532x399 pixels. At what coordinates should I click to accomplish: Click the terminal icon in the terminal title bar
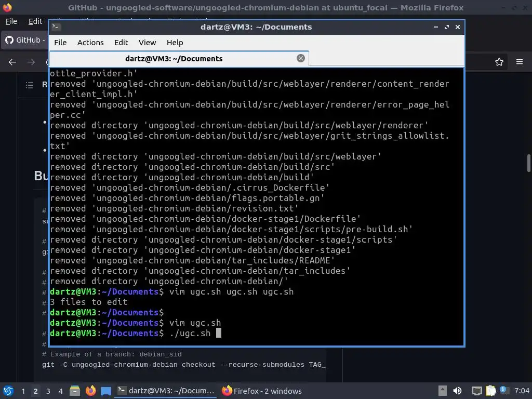coord(56,27)
